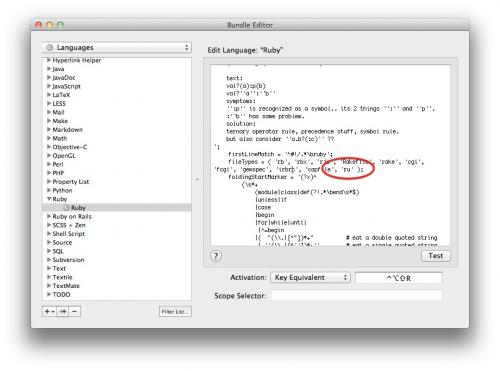Click the Scope Selector input field

coord(356,295)
